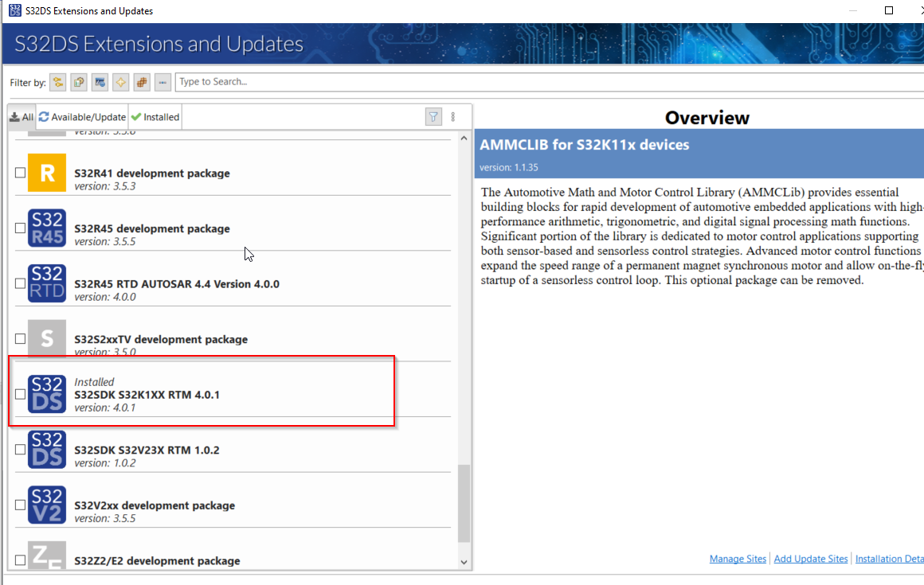Click the Type to Search field
The height and width of the screenshot is (585, 924).
coord(549,82)
